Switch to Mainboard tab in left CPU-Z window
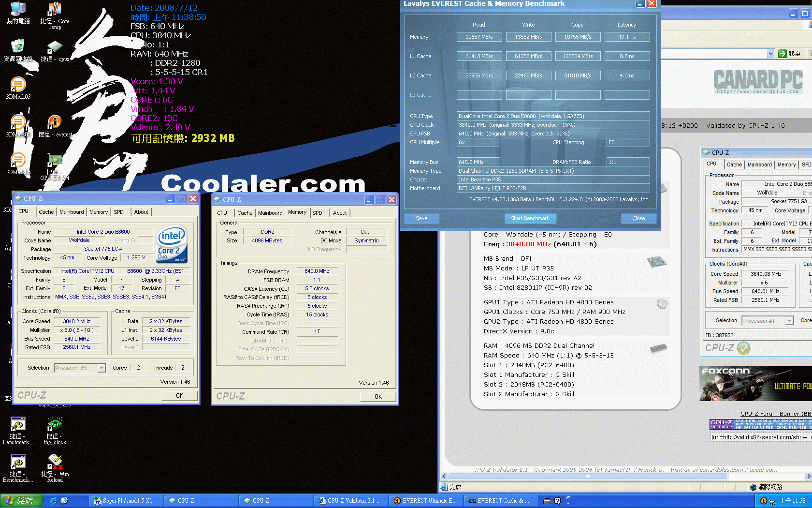 [72, 212]
